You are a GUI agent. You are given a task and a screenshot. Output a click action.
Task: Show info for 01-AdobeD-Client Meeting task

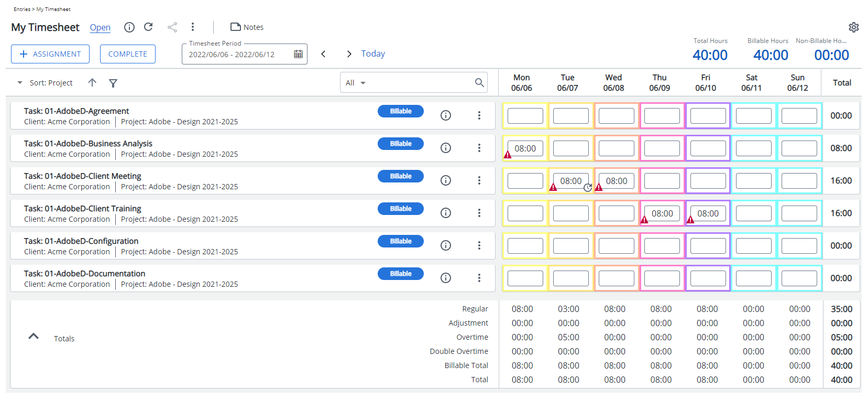(446, 180)
